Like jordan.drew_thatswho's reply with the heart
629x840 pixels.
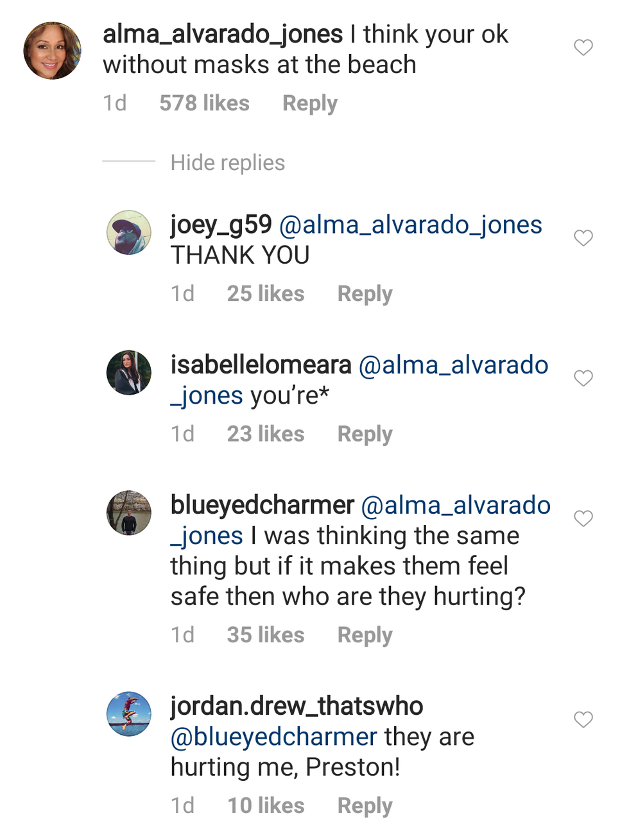click(x=583, y=720)
